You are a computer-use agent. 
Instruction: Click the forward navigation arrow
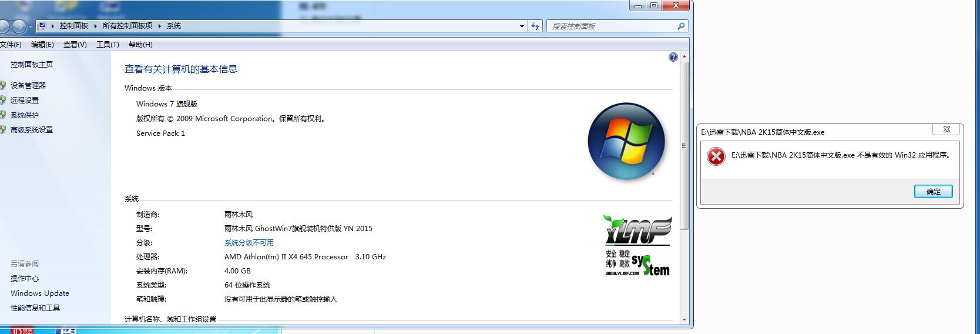click(x=19, y=26)
